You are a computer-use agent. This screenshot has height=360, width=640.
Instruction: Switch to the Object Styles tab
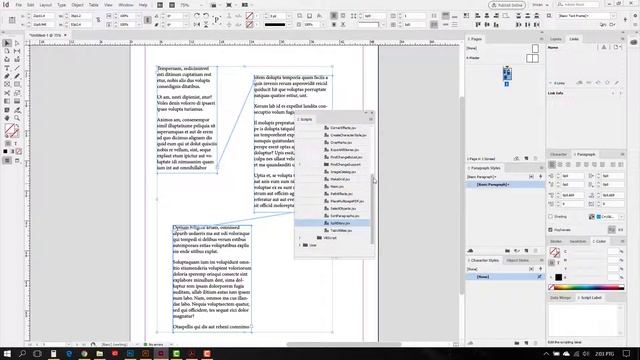tap(518, 260)
